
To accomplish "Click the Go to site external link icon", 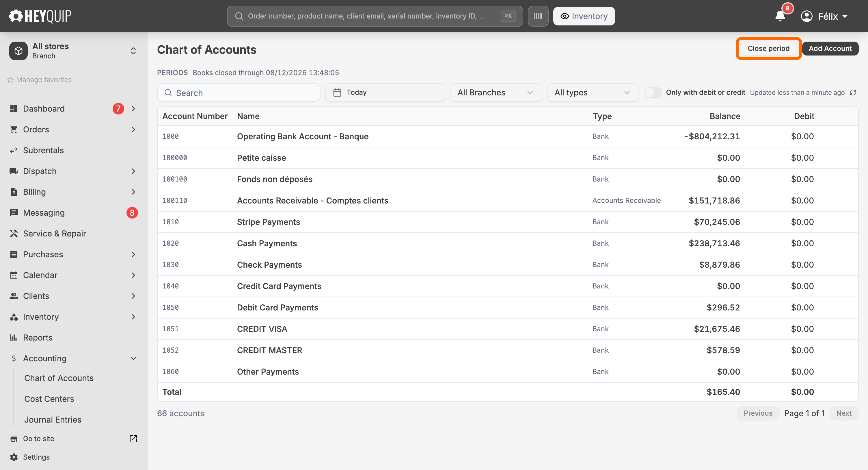I will (x=133, y=438).
